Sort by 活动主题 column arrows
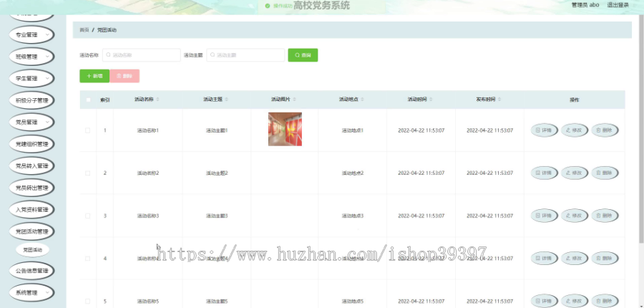The width and height of the screenshot is (644, 308). [227, 100]
